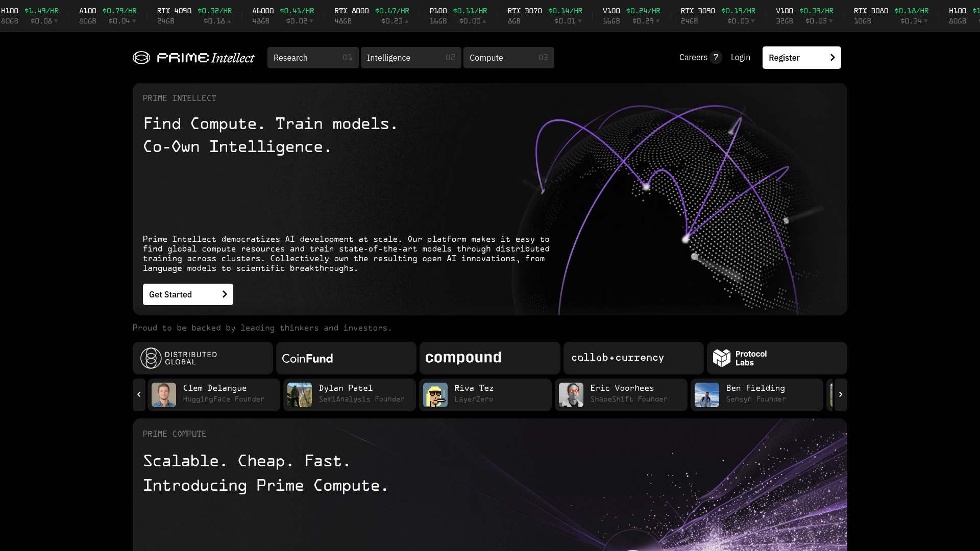
Task: Open the Research section
Action: (312, 58)
